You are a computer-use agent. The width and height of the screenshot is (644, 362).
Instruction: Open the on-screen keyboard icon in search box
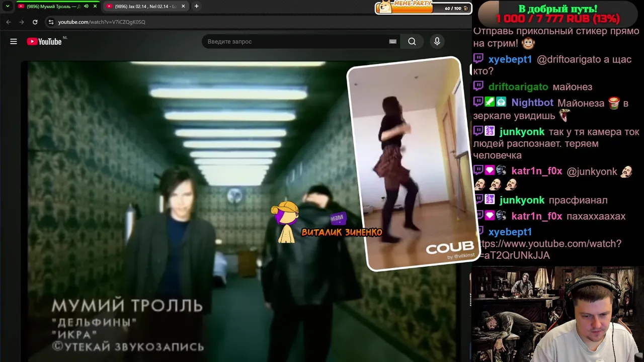(x=393, y=42)
